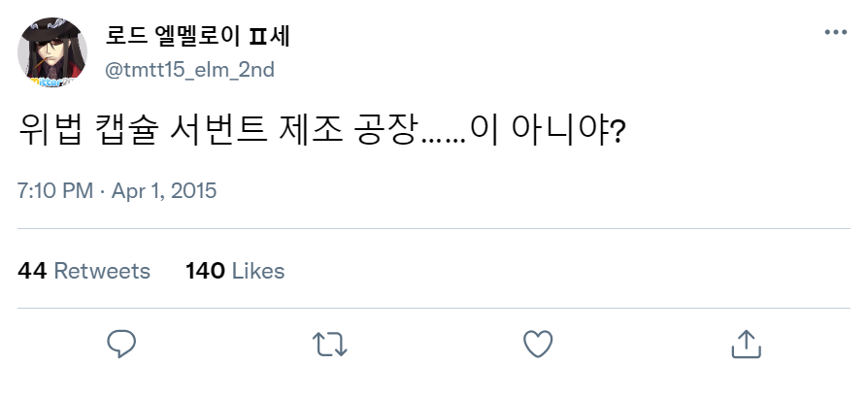Reply to the tweet using the speech bubble icon

pyautogui.click(x=121, y=344)
